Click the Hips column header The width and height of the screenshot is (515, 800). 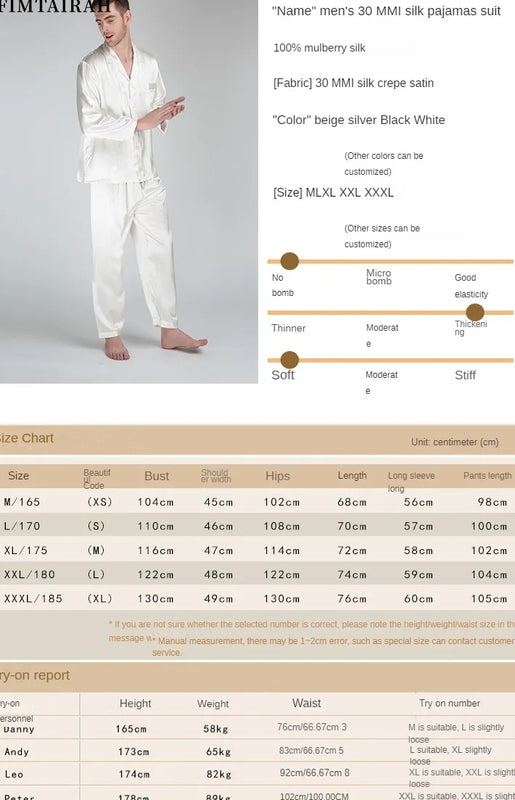(x=277, y=476)
